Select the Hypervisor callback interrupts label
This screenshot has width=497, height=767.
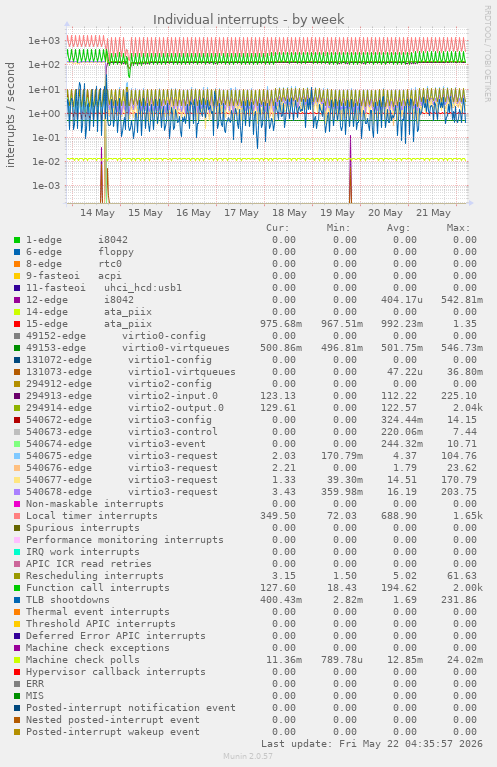(x=116, y=672)
